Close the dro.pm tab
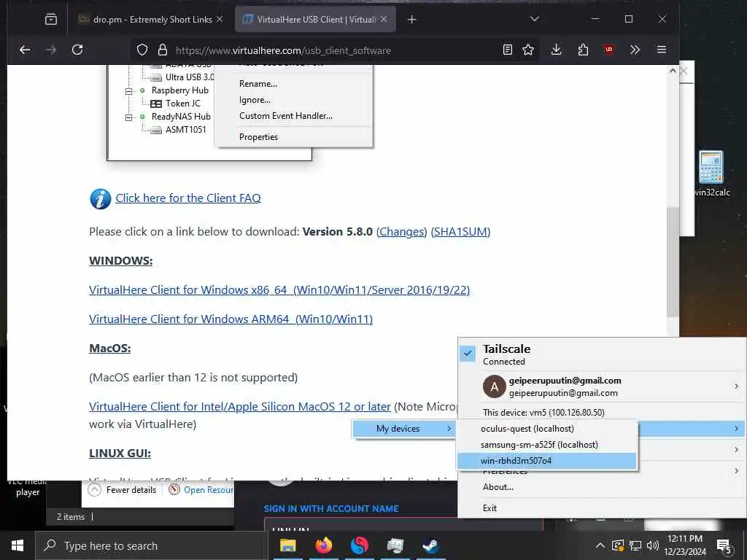 pyautogui.click(x=220, y=19)
